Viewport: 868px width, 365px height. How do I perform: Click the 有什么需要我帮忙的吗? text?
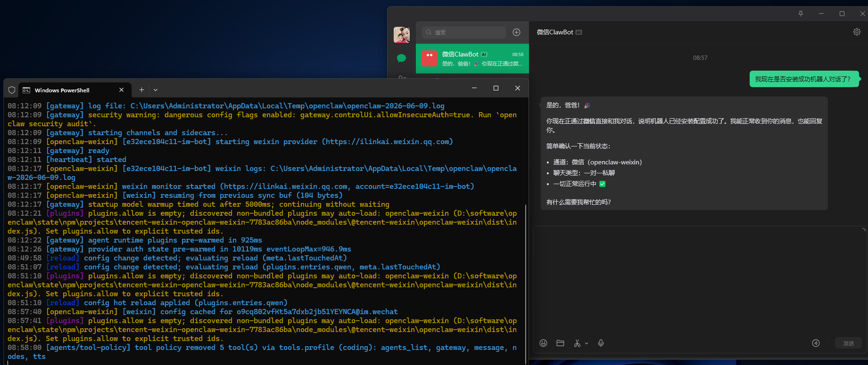coord(579,202)
